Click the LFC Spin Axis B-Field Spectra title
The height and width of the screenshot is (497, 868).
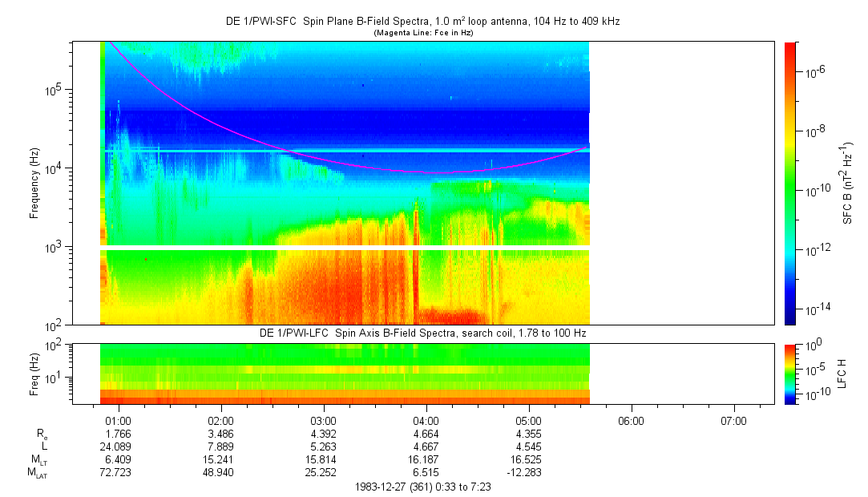click(423, 333)
